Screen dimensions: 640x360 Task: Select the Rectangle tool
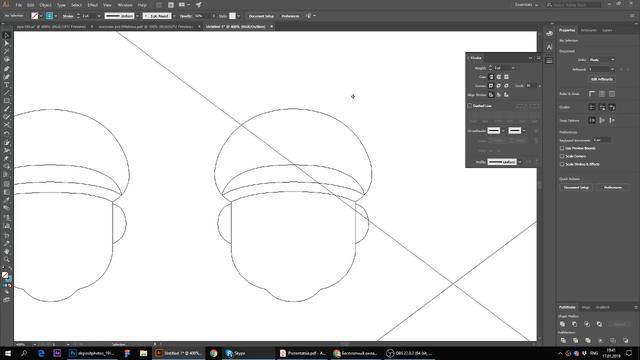(7, 101)
